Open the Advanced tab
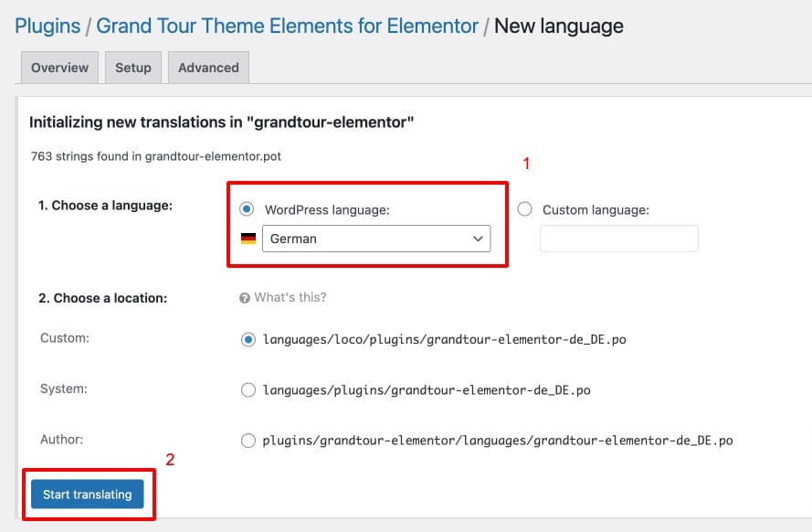The height and width of the screenshot is (532, 812). pyautogui.click(x=208, y=68)
